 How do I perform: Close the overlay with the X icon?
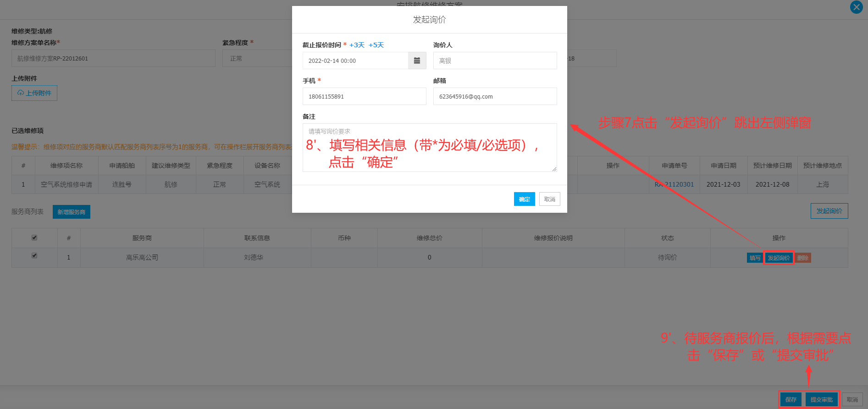[856, 7]
